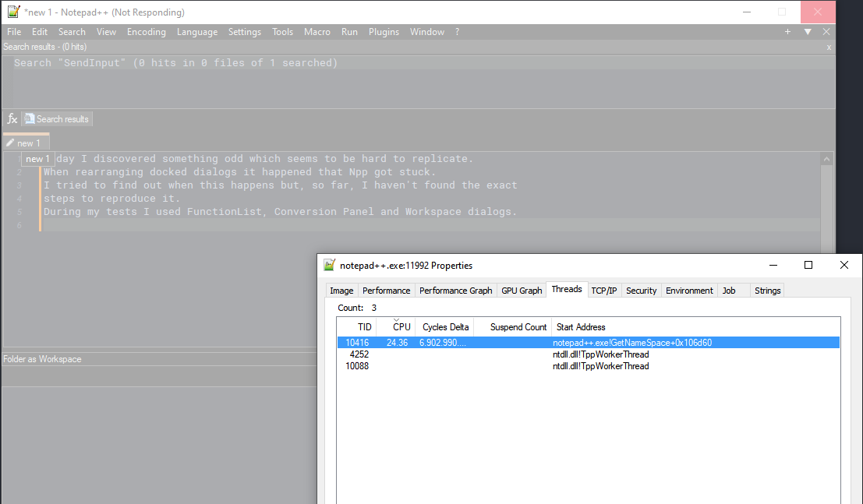This screenshot has height=504, width=863.
Task: Open the down-triangle document list on menu bar
Action: point(808,32)
